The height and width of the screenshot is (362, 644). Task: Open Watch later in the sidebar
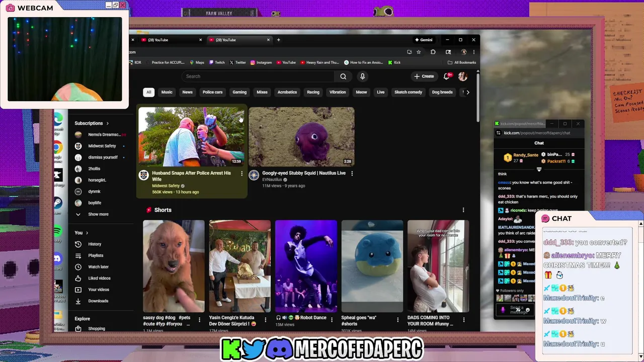pyautogui.click(x=98, y=267)
